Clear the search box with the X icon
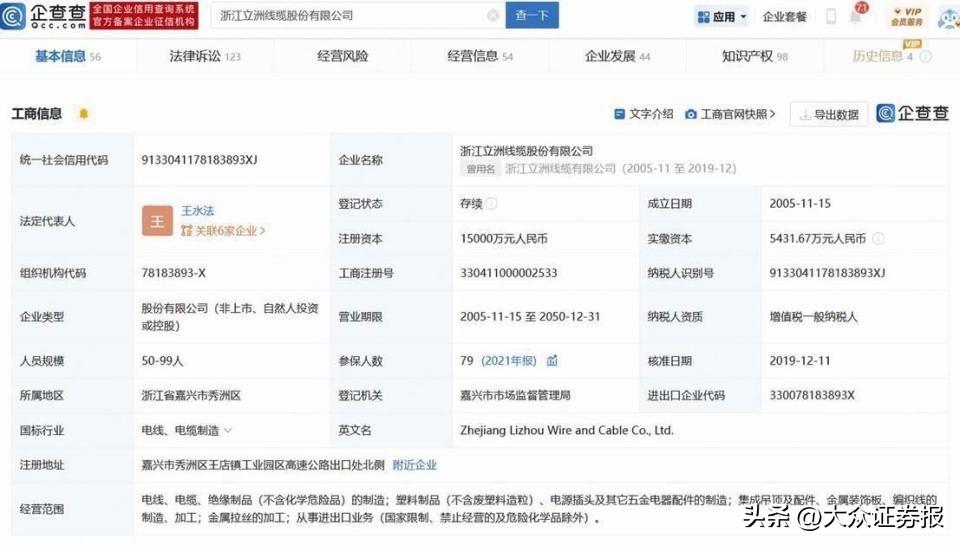960x545 pixels. tap(493, 16)
